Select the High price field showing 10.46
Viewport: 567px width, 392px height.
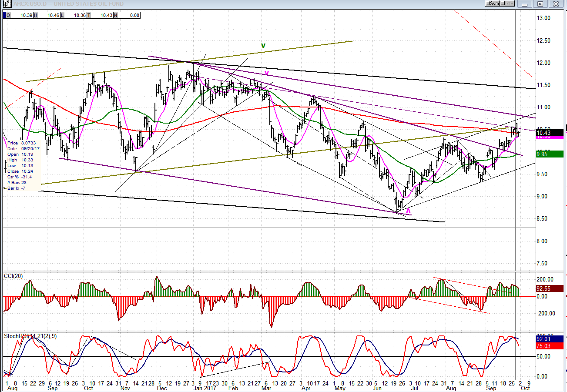53,15
